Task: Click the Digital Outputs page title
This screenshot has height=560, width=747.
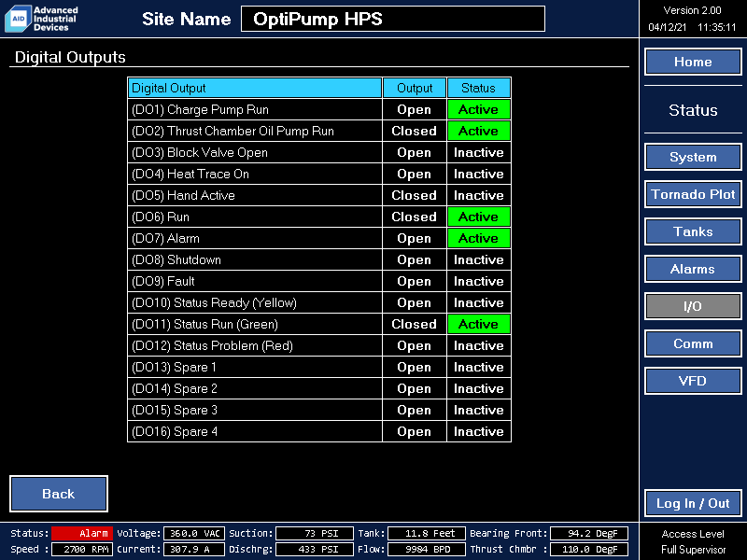Action: point(70,57)
